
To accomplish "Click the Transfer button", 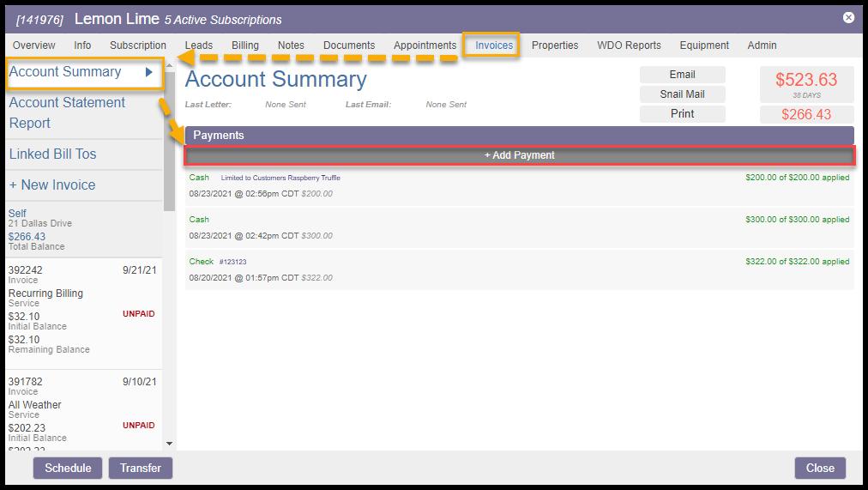I will 141,468.
